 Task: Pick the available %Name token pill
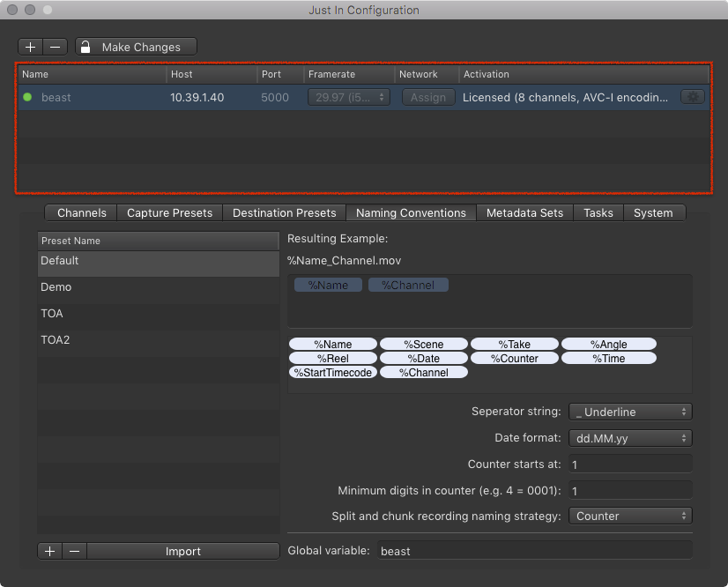pyautogui.click(x=333, y=344)
